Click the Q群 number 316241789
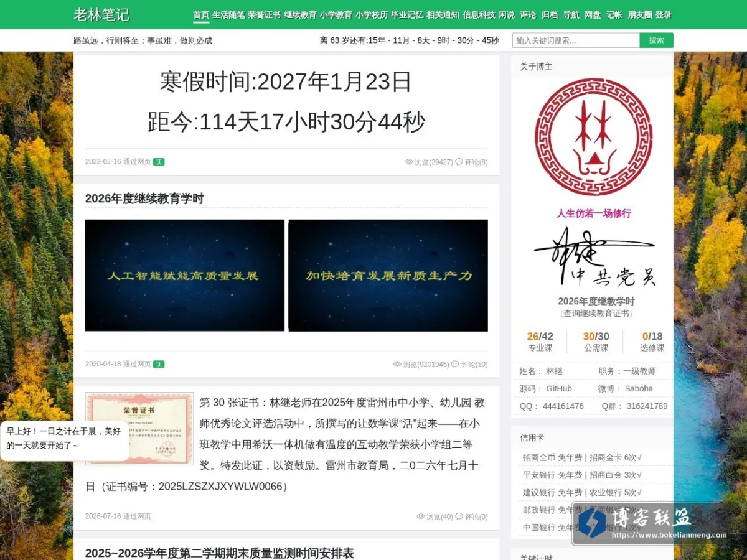This screenshot has width=747, height=560. pyautogui.click(x=647, y=406)
